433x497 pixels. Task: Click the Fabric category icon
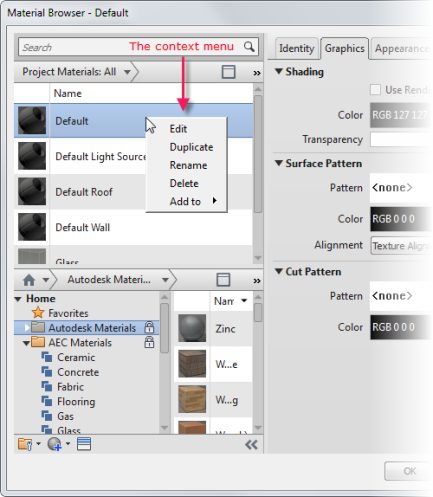47,386
